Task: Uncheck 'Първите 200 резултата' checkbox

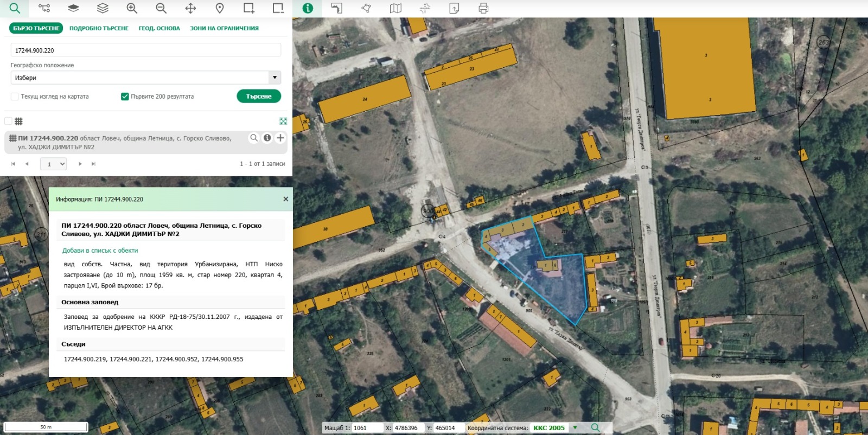Action: pyautogui.click(x=125, y=97)
